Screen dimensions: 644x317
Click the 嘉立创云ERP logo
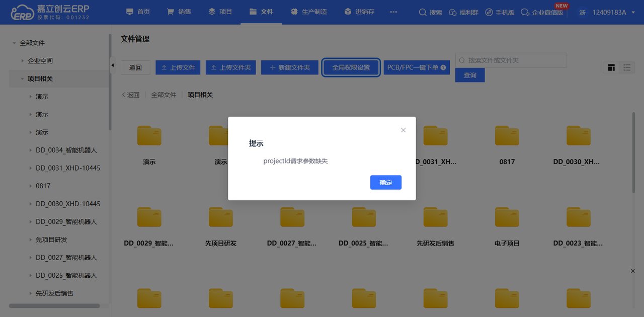(x=50, y=12)
